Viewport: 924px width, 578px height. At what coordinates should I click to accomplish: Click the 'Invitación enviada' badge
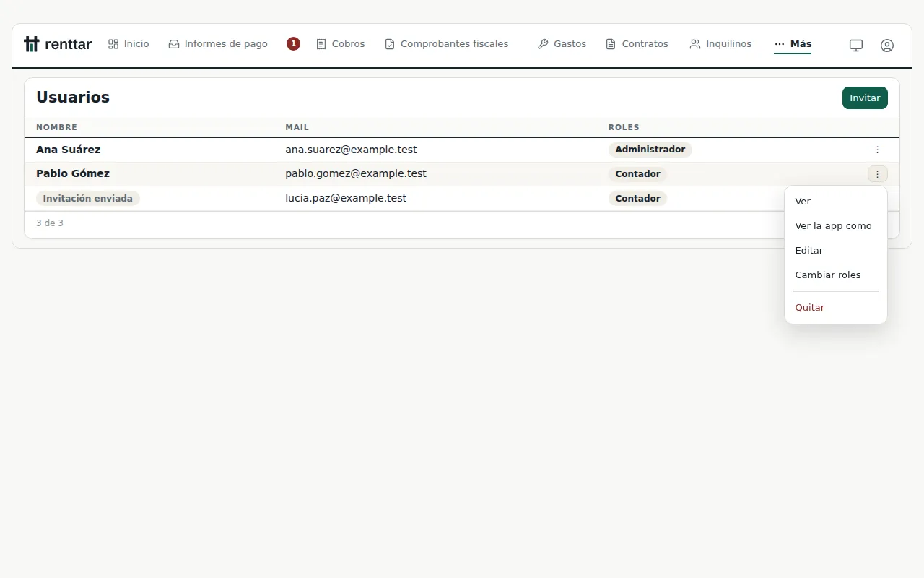88,198
